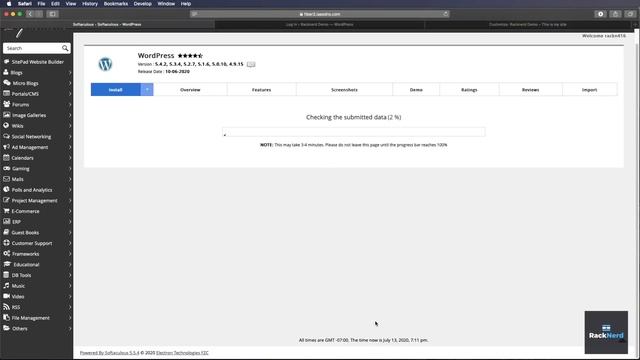
Task: Click the ERP category icon
Action: pos(7,222)
